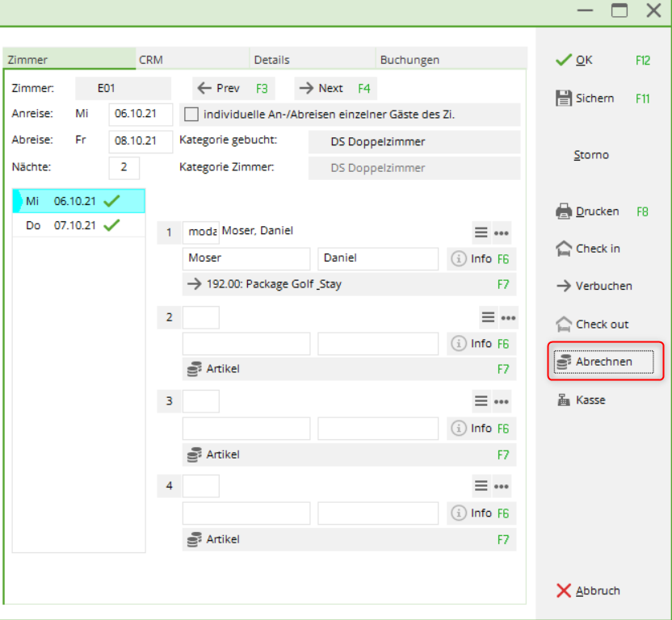The height and width of the screenshot is (620, 672).
Task: Click the Check out icon
Action: [564, 325]
